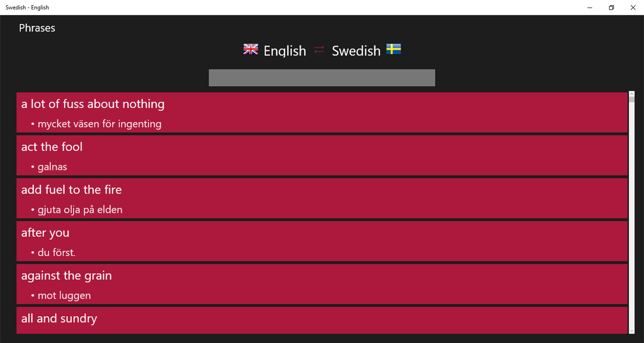This screenshot has width=644, height=343.
Task: Click the UK flag icon
Action: (x=250, y=49)
